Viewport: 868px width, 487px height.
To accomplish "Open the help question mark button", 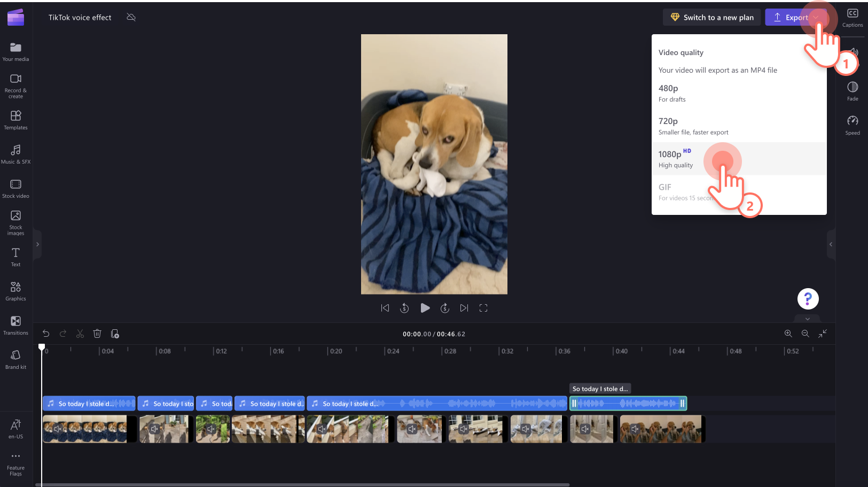I will coord(808,299).
